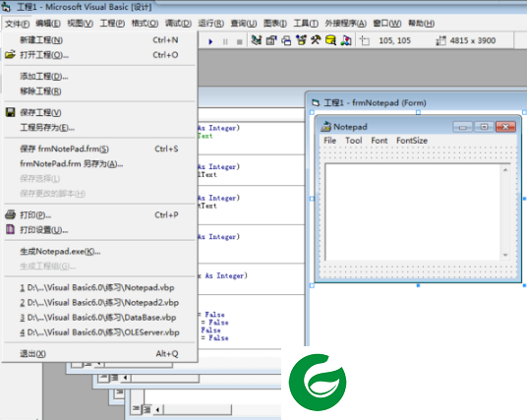Screen dimensions: 527x420
Task: Choose 退出(X) menu entry
Action: pos(99,353)
